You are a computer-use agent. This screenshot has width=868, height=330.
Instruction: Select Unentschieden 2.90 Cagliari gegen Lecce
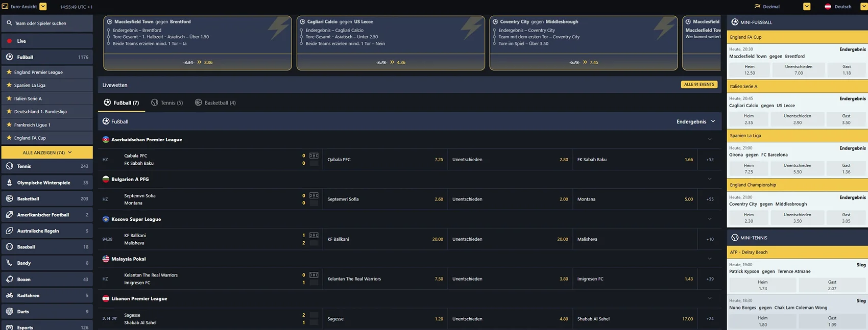(x=798, y=119)
